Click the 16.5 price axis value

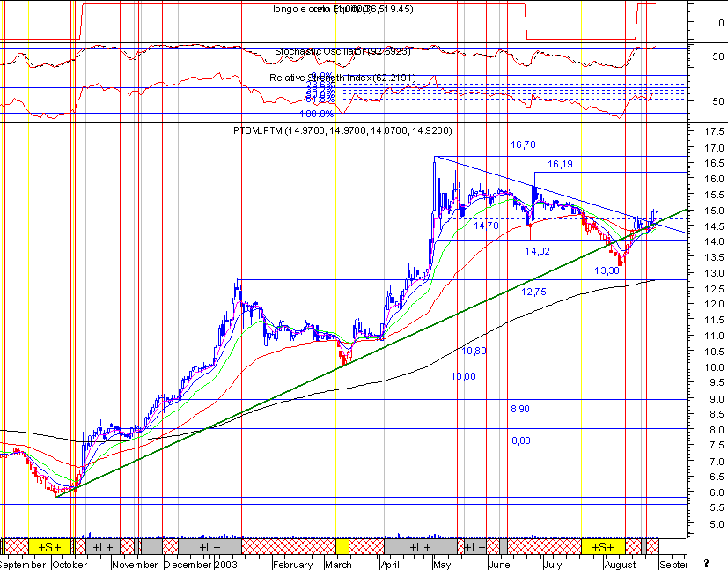[x=714, y=164]
